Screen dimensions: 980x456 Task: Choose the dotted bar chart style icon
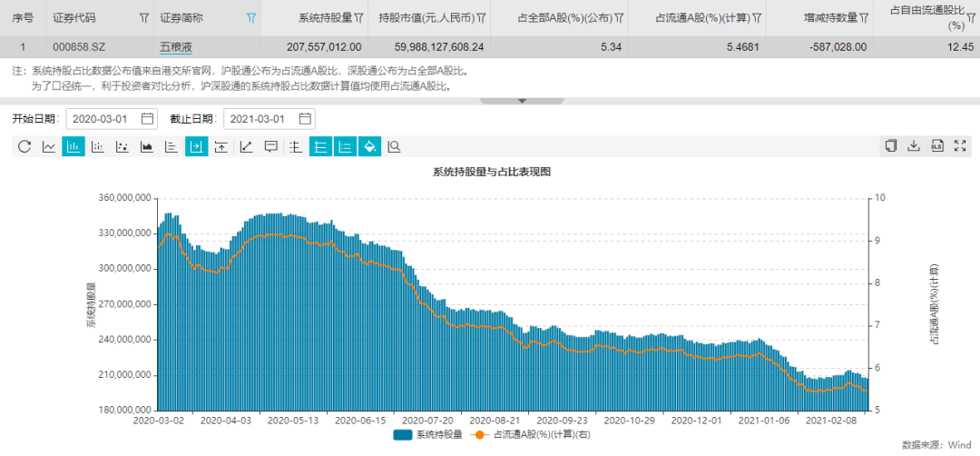(97, 146)
